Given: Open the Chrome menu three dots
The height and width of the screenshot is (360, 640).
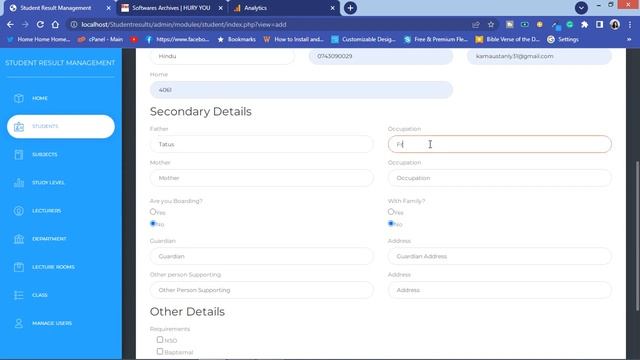Looking at the screenshot, I should tap(630, 24).
